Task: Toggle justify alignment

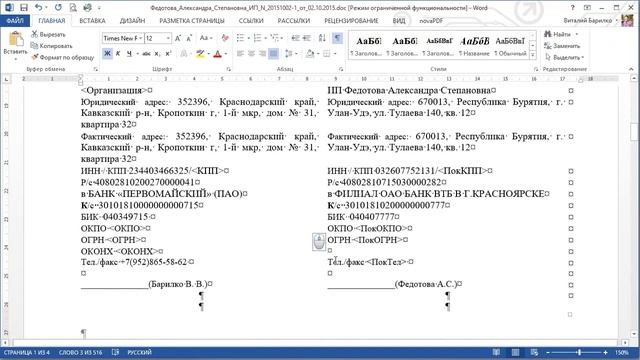Action: [x=273, y=53]
